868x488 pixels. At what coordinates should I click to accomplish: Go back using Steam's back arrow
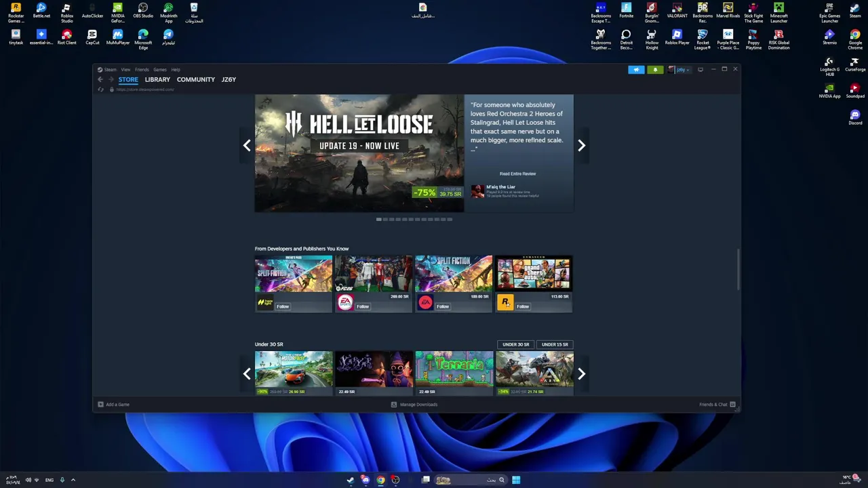(x=100, y=79)
